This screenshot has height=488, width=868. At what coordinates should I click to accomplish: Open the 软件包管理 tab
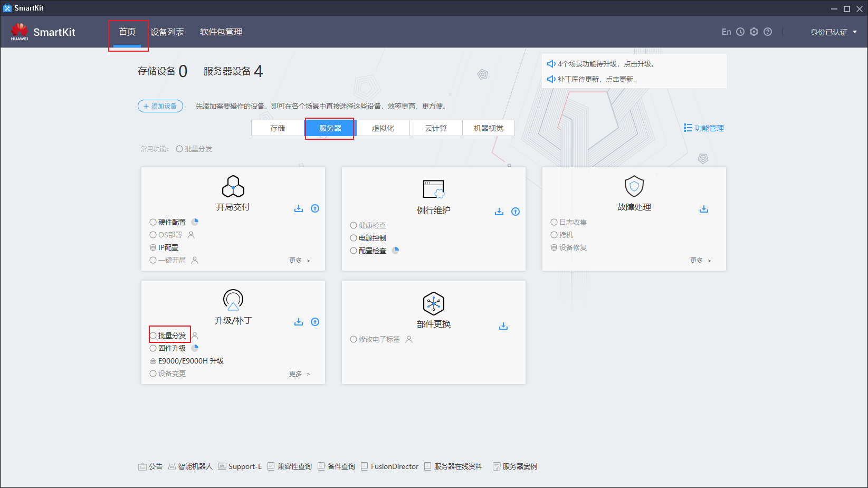coord(221,32)
